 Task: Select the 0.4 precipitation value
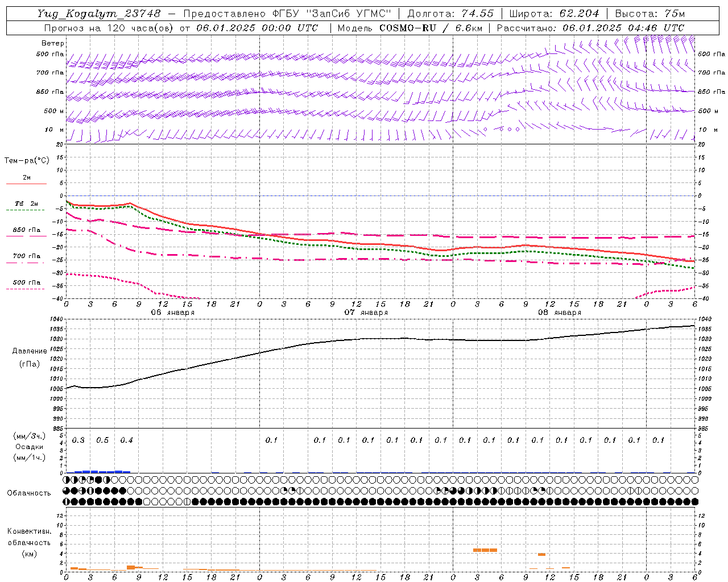[127, 440]
